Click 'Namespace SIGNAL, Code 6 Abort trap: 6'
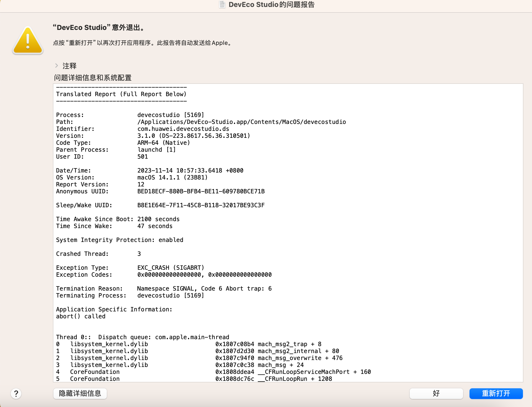Image resolution: width=532 pixels, height=407 pixels. tap(204, 288)
